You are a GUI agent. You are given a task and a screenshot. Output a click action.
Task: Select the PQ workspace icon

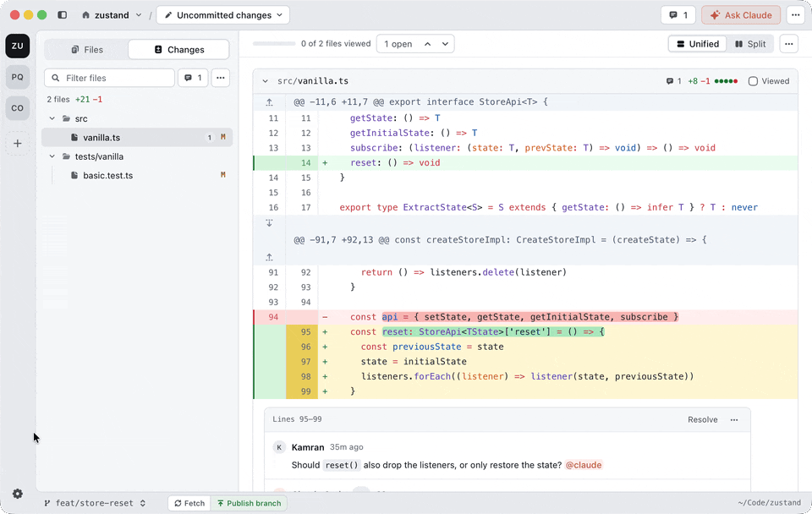(18, 77)
